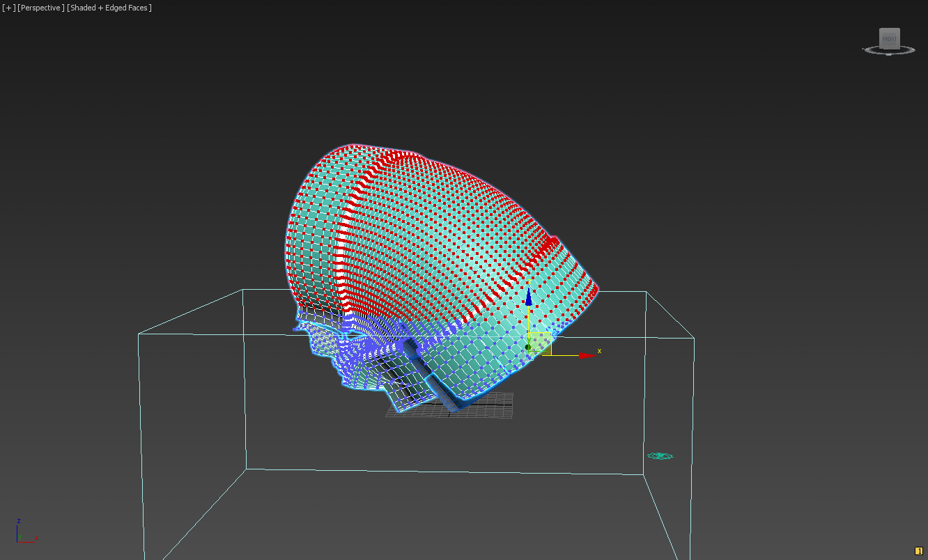Click the white highlighted vertex band on dome
This screenshot has height=560, width=928.
point(346,230)
